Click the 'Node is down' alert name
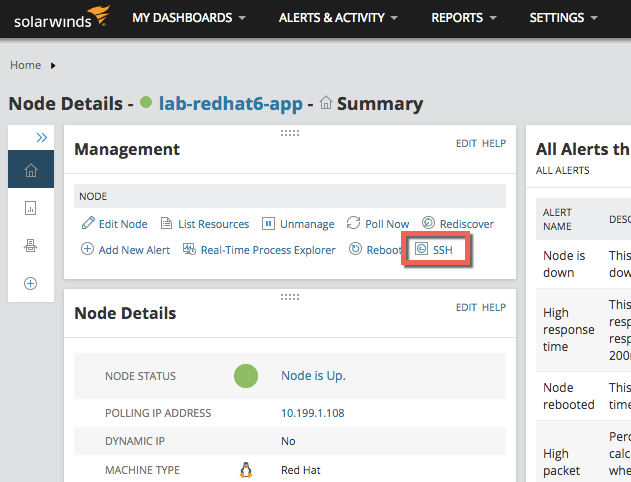Image resolution: width=631 pixels, height=482 pixels. (x=564, y=264)
